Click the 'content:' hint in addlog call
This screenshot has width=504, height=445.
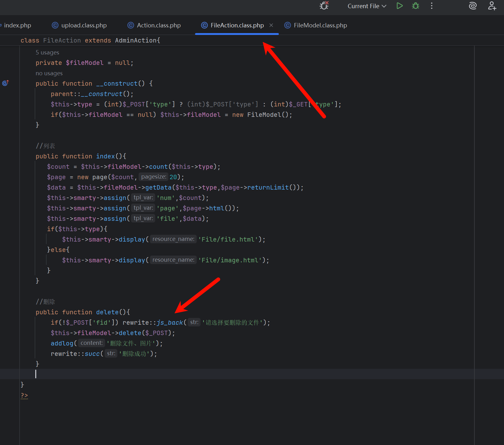[91, 343]
